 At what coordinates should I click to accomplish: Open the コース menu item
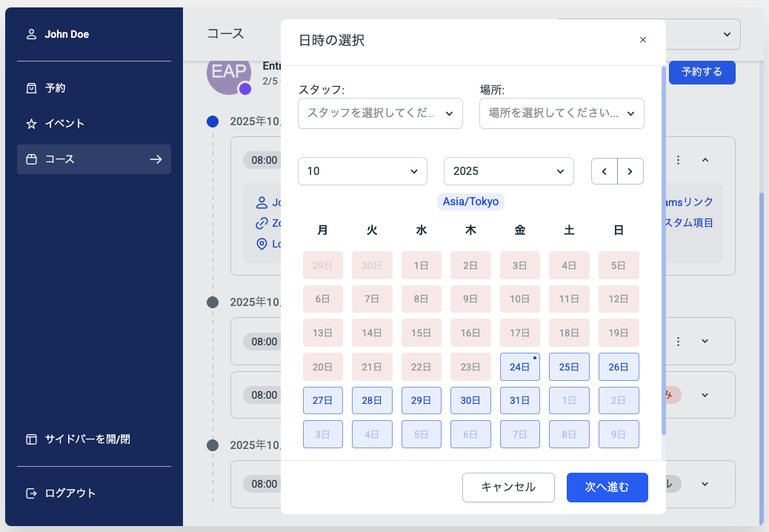[94, 159]
